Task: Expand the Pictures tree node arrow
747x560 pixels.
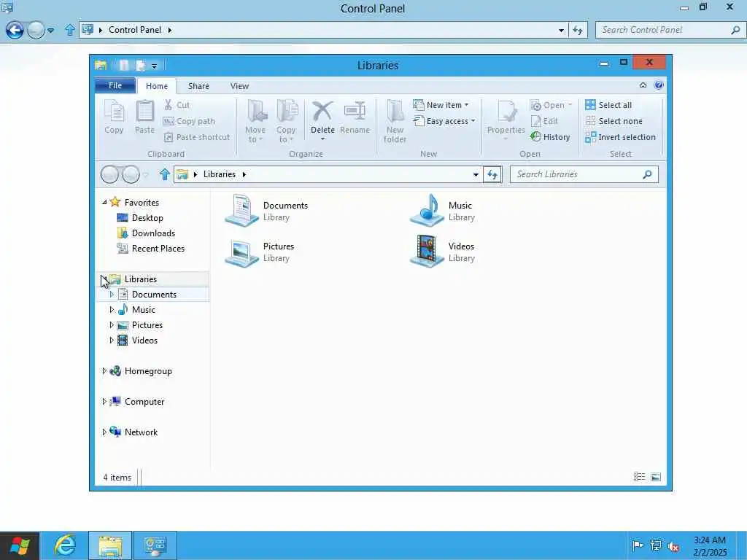Action: point(112,324)
